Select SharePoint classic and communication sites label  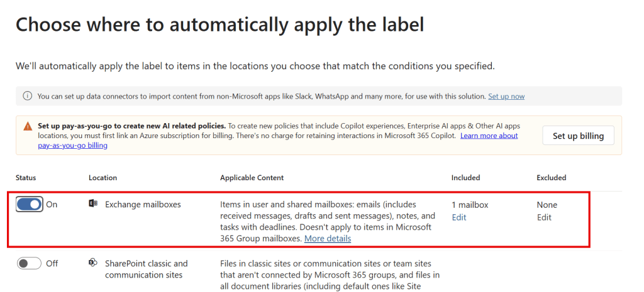point(146,269)
